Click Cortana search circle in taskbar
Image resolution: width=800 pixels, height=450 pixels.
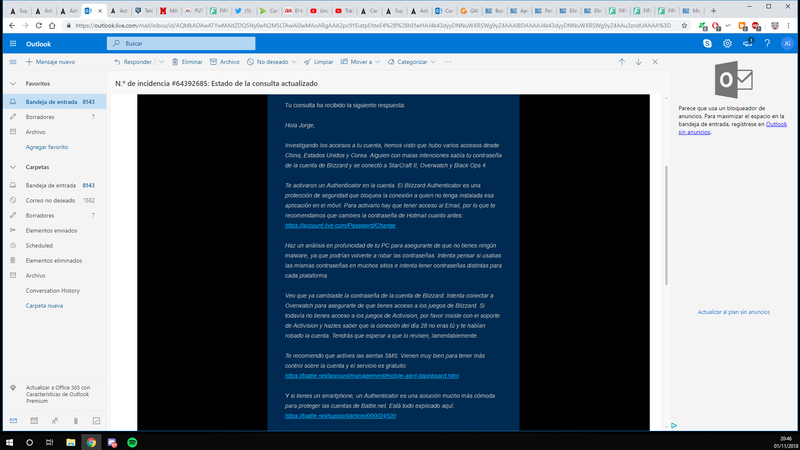click(x=30, y=442)
